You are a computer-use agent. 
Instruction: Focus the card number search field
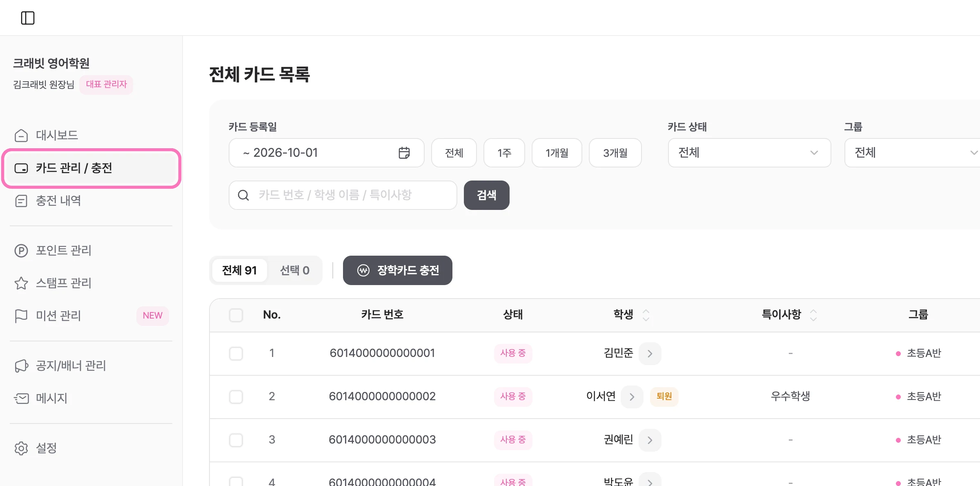coord(343,195)
